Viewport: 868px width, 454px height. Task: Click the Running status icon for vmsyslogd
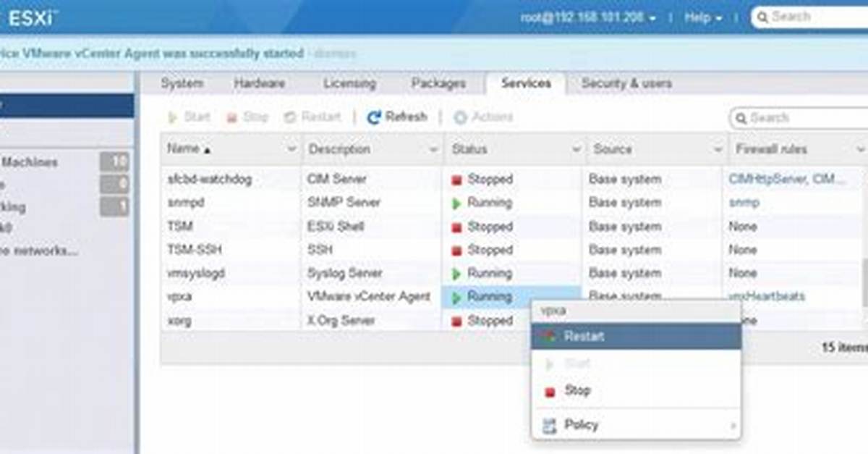[456, 274]
